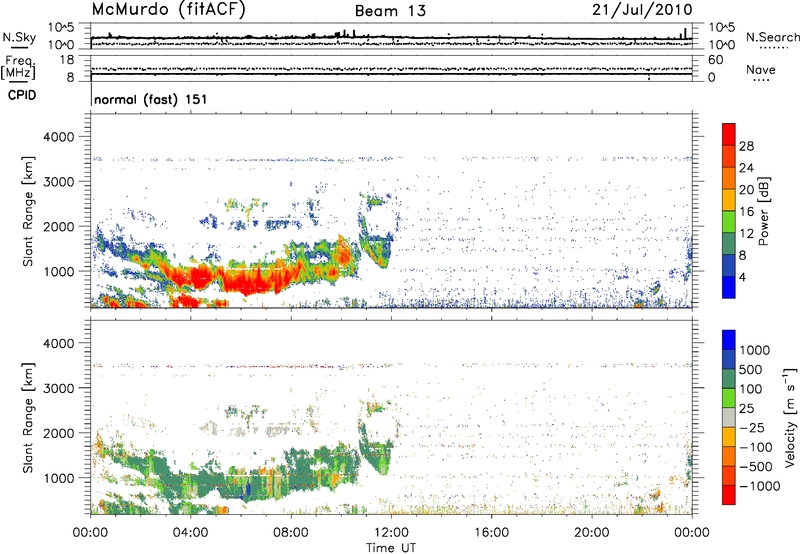Click the 08:00 time axis label
The width and height of the screenshot is (800, 554).
(291, 533)
